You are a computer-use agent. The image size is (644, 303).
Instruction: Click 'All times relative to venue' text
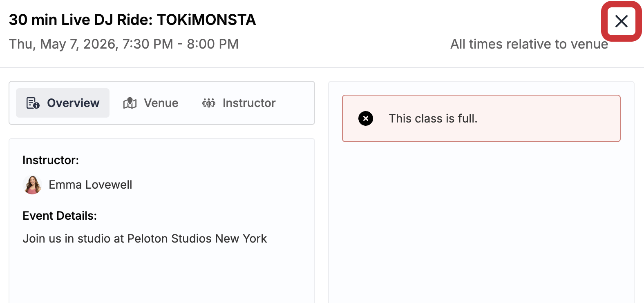529,44
